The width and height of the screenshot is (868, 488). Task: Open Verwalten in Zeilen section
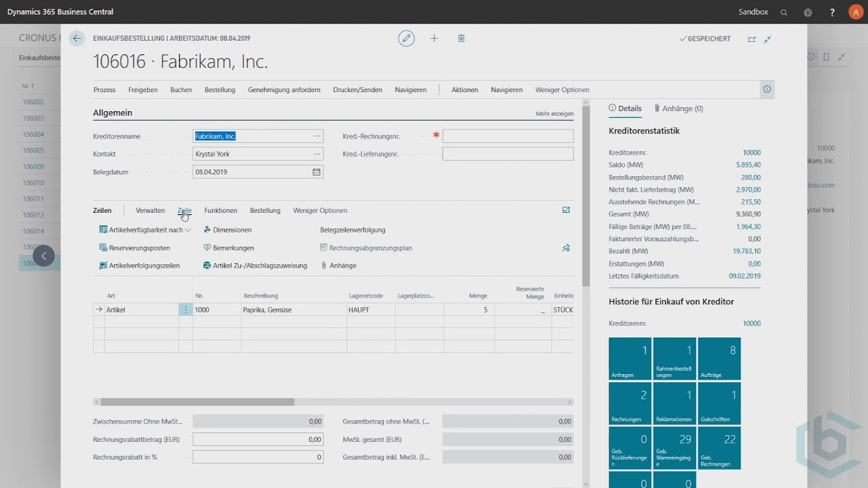[150, 211]
